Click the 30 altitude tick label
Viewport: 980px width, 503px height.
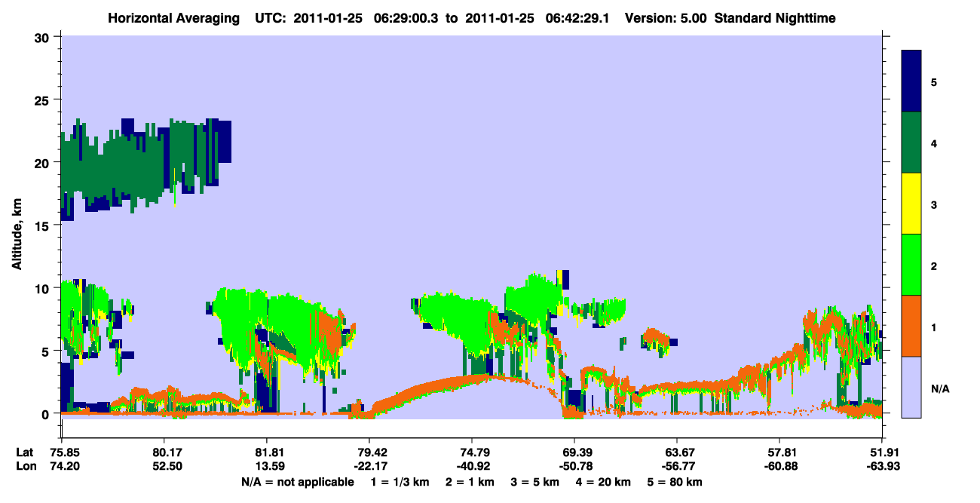click(44, 37)
